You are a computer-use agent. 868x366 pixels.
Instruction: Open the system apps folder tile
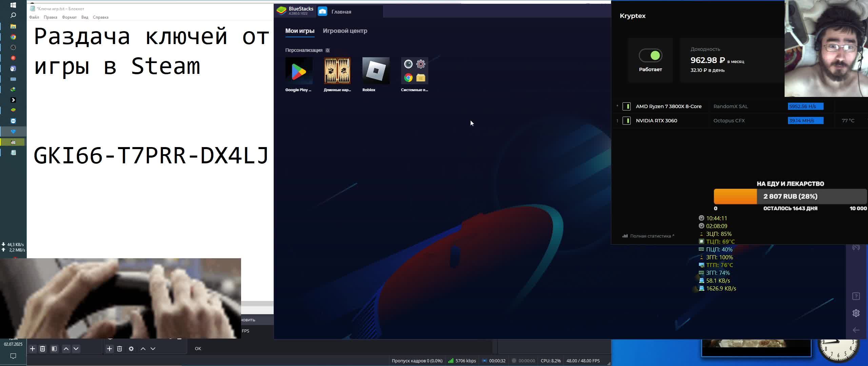click(x=414, y=71)
